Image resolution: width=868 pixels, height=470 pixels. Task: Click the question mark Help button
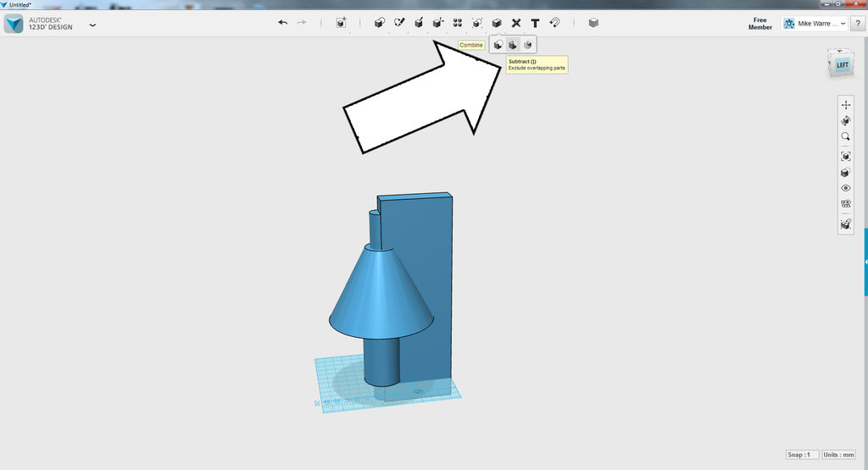[x=858, y=23]
